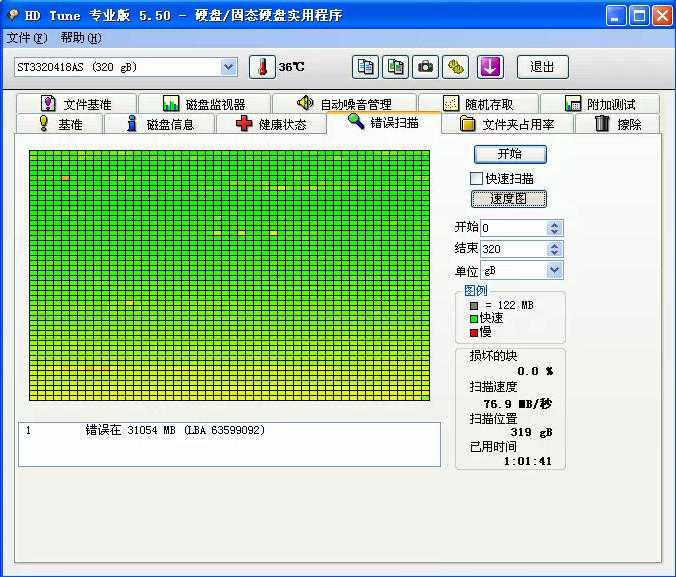Click the 快速 green legend swatch
This screenshot has height=577, width=676.
(474, 319)
